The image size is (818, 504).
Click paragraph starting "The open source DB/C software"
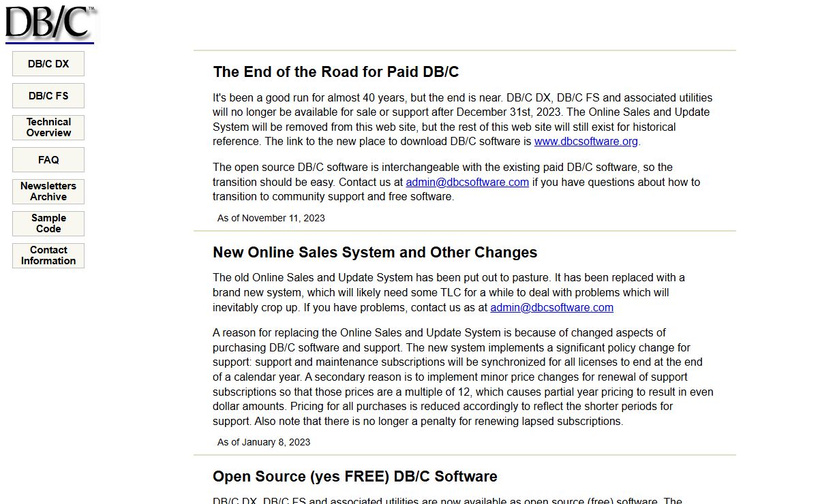[x=457, y=182]
